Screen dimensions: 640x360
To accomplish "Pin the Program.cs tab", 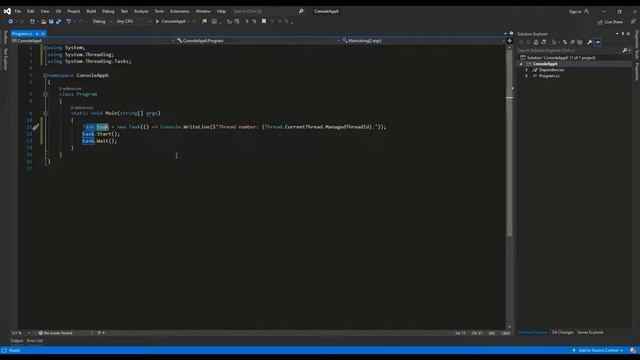I will coord(37,34).
